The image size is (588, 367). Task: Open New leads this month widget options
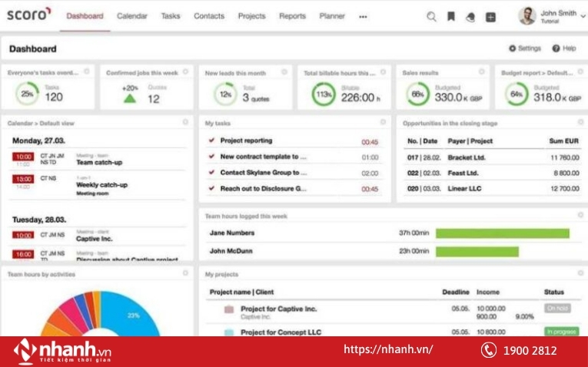[284, 71]
